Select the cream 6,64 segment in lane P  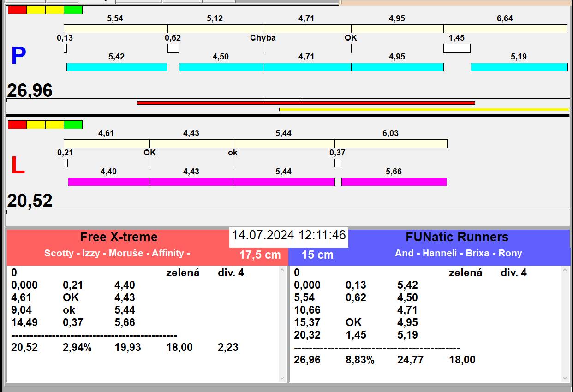pos(505,29)
